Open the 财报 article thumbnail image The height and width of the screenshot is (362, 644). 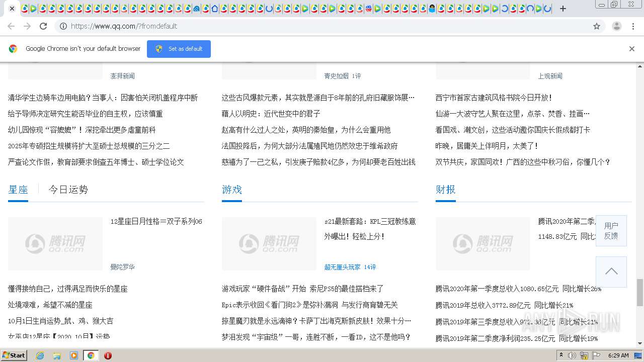pos(483,244)
